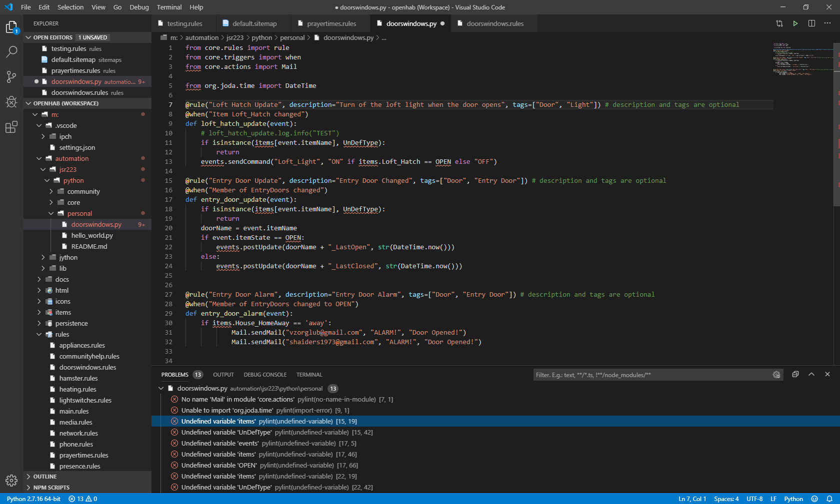Run Python file with play button

[x=795, y=23]
